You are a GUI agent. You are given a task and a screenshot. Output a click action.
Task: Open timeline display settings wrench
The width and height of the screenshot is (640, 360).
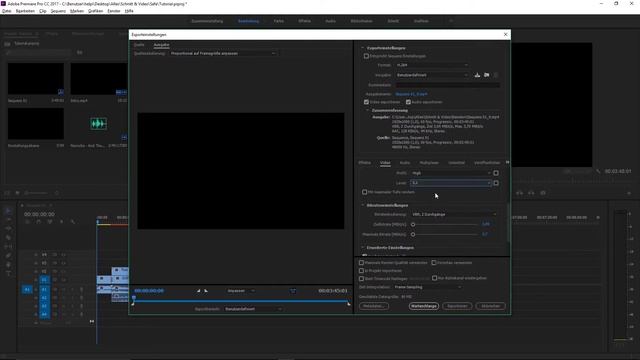point(73,222)
